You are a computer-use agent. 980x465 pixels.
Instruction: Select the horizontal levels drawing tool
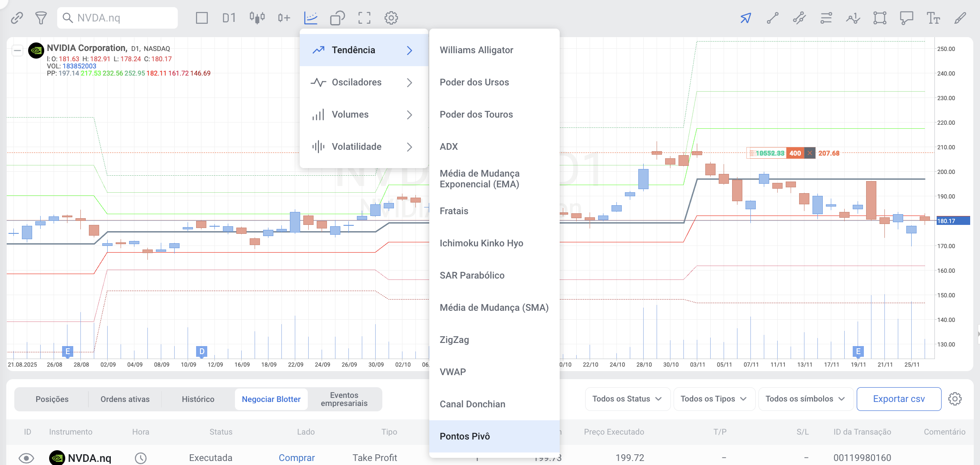coord(826,18)
